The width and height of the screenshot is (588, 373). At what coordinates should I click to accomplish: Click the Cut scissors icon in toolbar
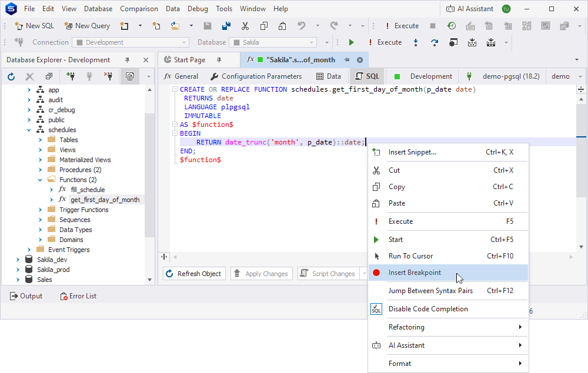[245, 26]
